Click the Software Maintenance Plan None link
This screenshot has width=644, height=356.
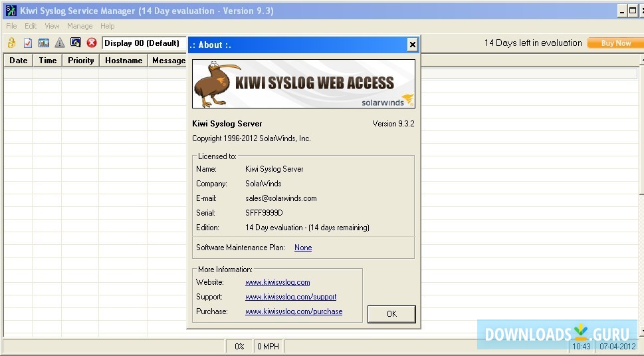(x=303, y=248)
